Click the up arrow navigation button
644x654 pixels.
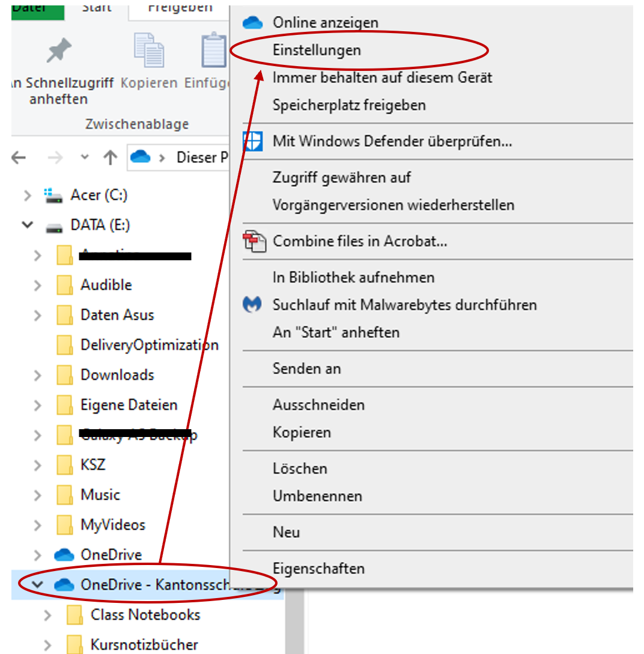[110, 157]
